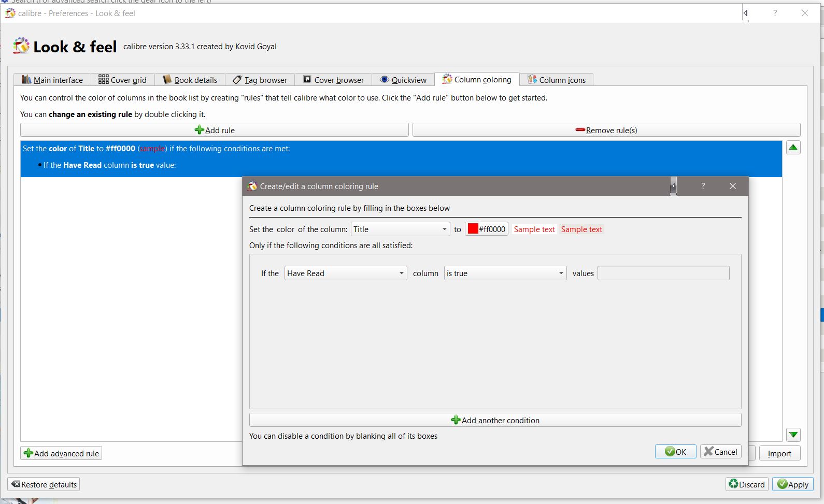The width and height of the screenshot is (824, 504).
Task: Move rule down with green arrow
Action: tap(793, 435)
